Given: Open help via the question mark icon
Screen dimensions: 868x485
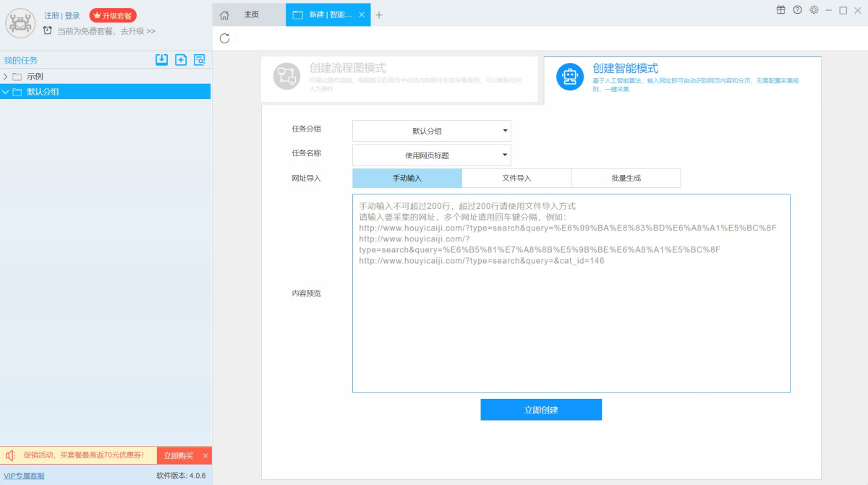Looking at the screenshot, I should pos(797,10).
